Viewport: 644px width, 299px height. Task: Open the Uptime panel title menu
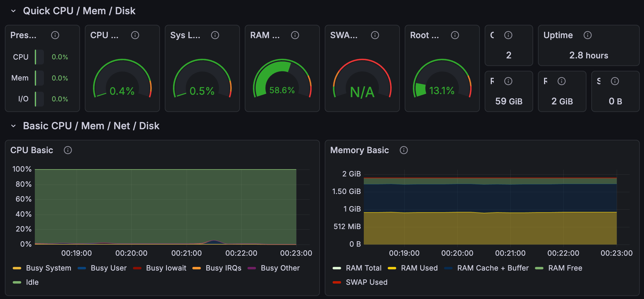point(558,35)
